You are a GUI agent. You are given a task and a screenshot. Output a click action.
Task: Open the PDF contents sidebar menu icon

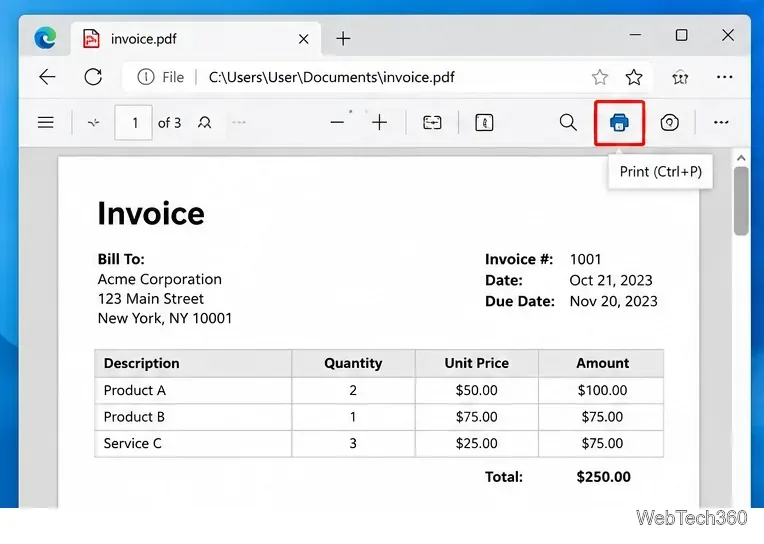coord(46,122)
